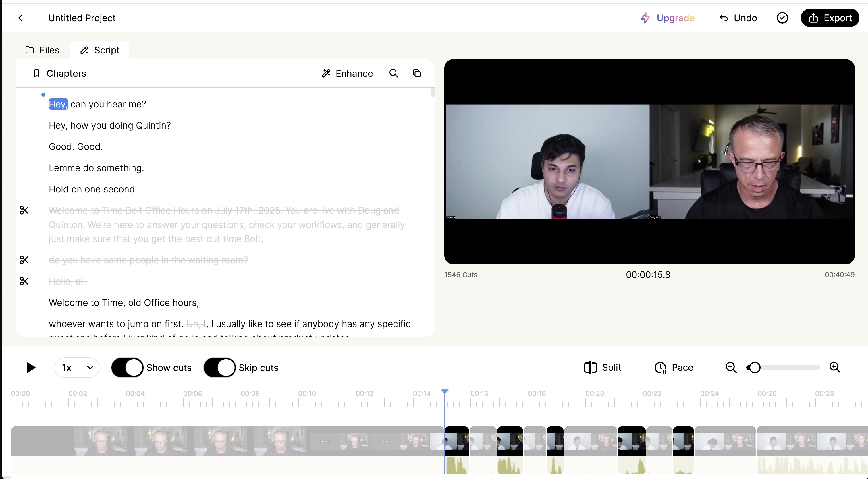Viewport: 868px width, 479px height.
Task: Click scissors icon beside waiting room line
Action: 24,260
